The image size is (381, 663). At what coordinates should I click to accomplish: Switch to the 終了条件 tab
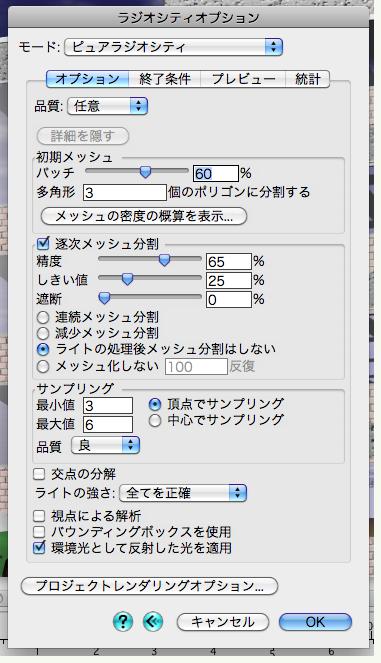[165, 79]
